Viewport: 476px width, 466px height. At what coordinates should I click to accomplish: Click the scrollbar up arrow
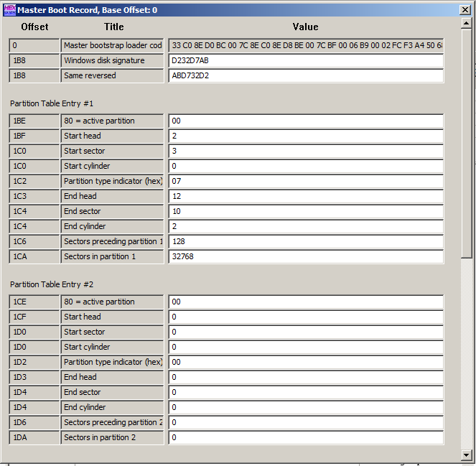[x=467, y=24]
